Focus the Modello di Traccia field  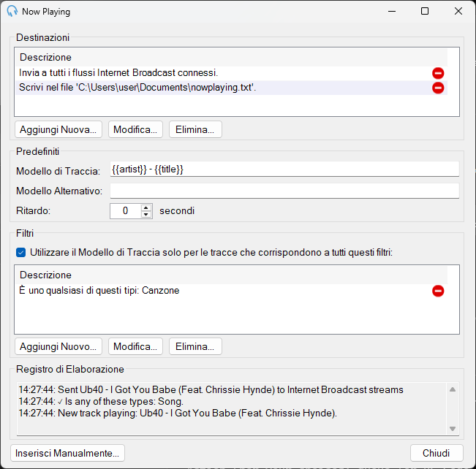[284, 169]
